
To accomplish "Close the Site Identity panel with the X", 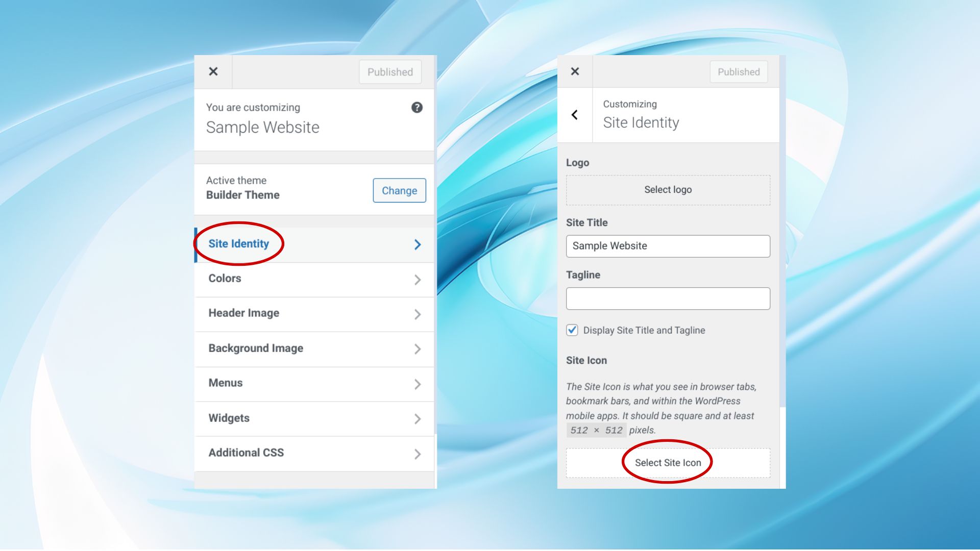I will point(575,71).
